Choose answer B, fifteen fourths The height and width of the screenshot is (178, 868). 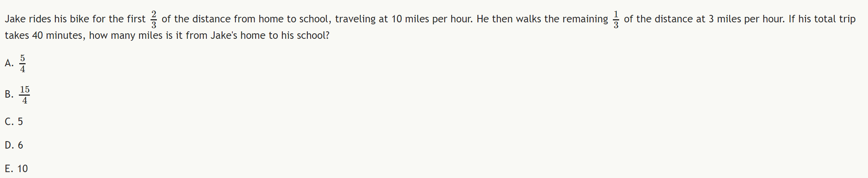[x=17, y=95]
